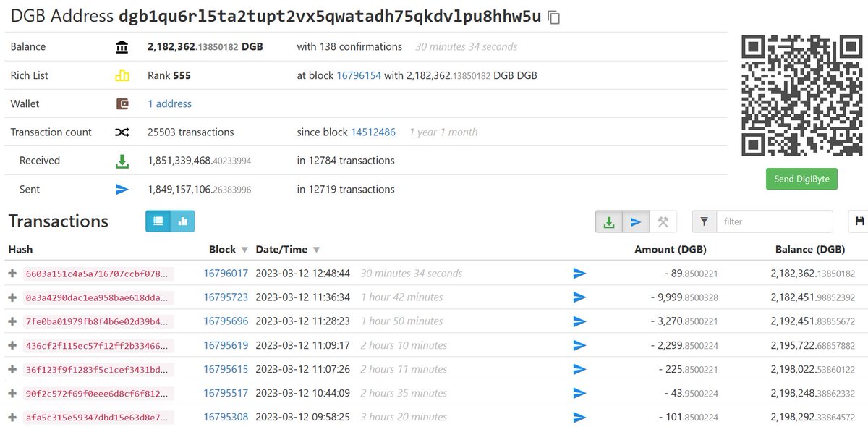
Task: Open transaction hash 6603a151c4a5a716707ccbf078
Action: pyautogui.click(x=98, y=274)
